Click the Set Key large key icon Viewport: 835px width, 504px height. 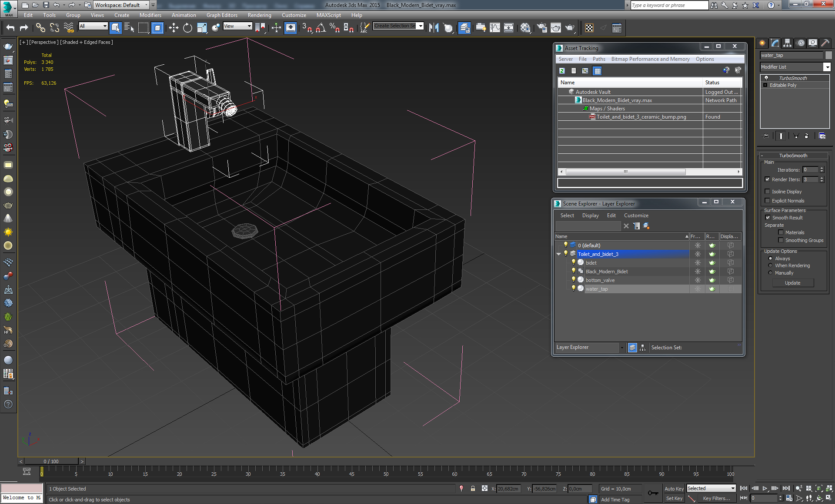click(x=653, y=493)
